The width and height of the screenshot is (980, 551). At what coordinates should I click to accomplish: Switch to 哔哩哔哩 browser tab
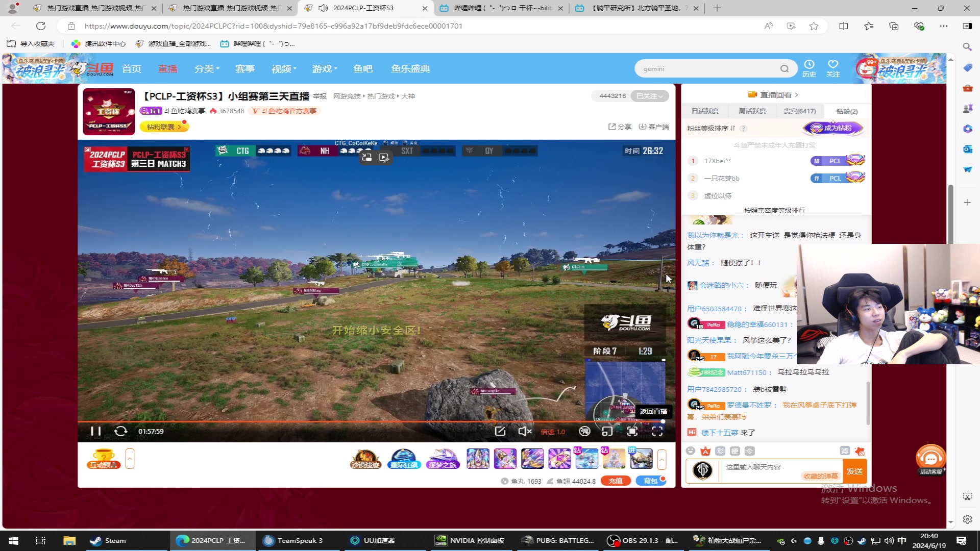coord(502,8)
